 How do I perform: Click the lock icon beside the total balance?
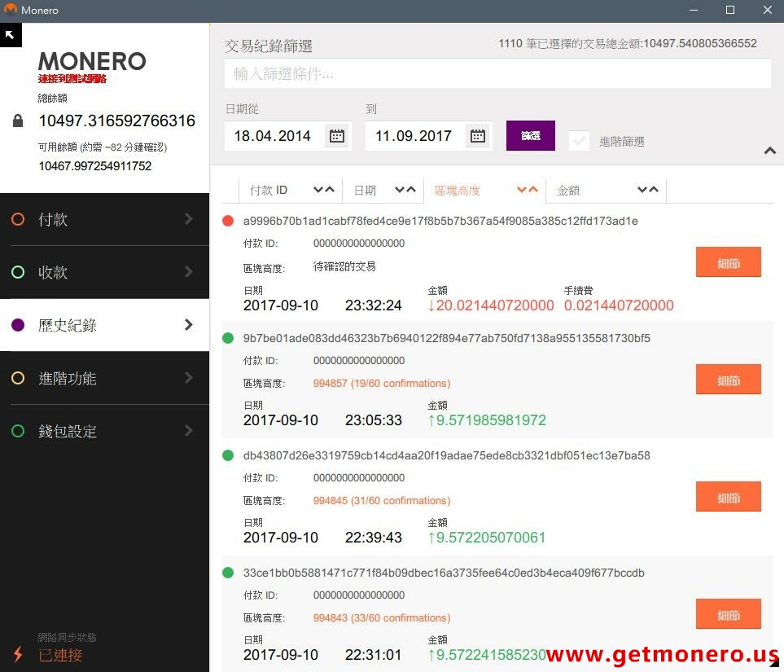coord(17,121)
